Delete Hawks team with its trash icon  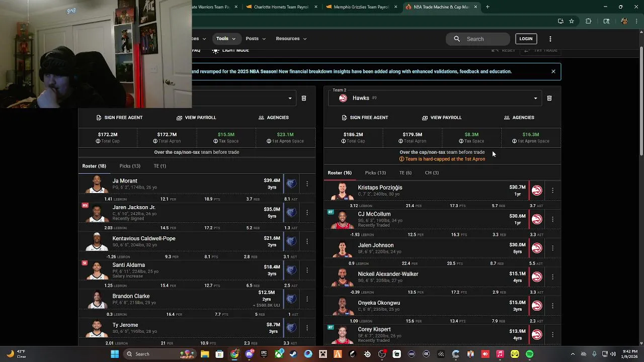[x=549, y=99]
